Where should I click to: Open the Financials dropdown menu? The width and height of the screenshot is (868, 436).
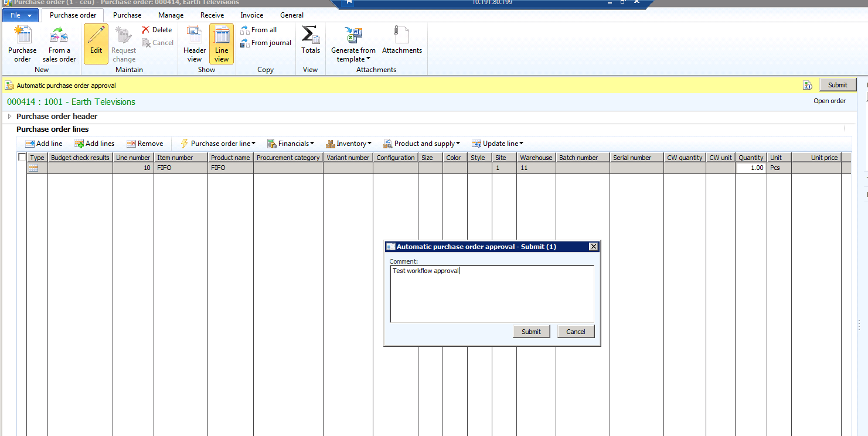click(291, 144)
